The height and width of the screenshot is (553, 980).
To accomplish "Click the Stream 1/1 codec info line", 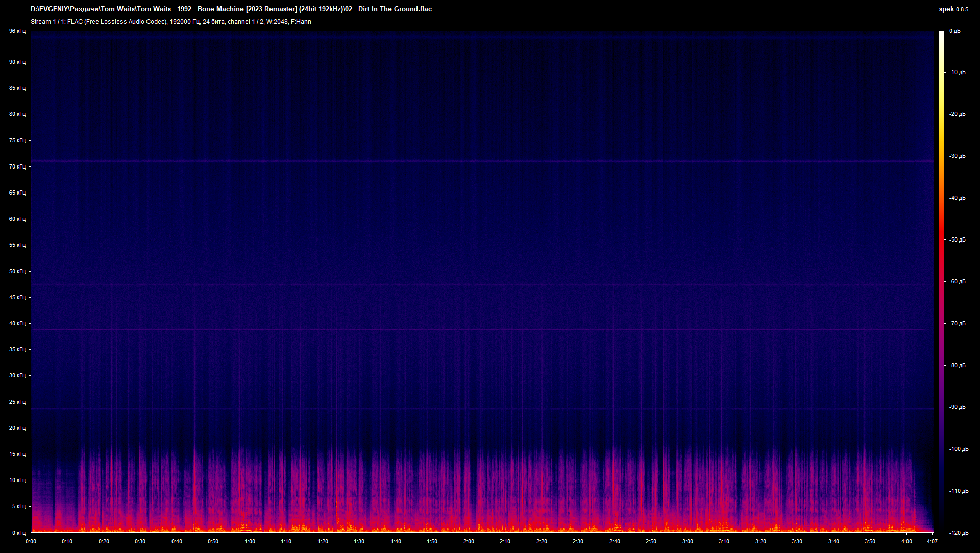I will coord(171,22).
